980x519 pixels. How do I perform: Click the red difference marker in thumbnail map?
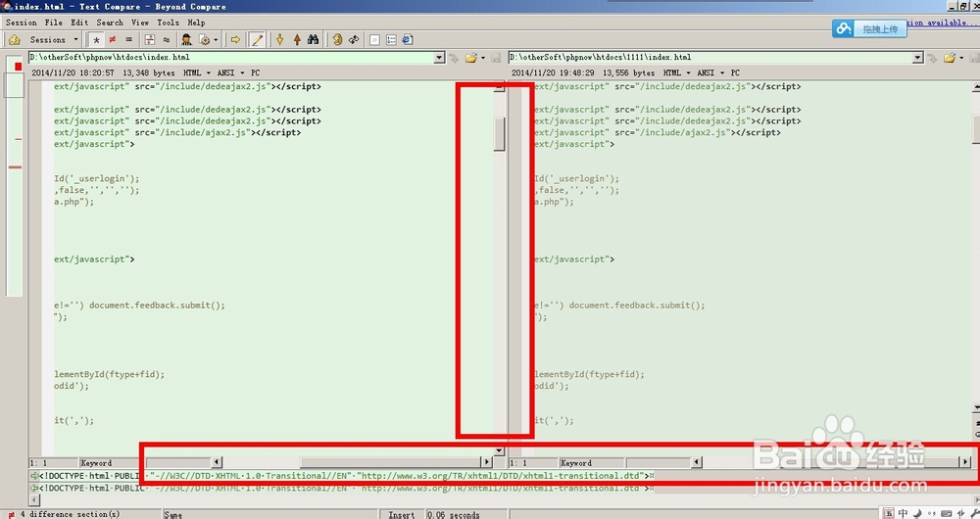[x=18, y=67]
